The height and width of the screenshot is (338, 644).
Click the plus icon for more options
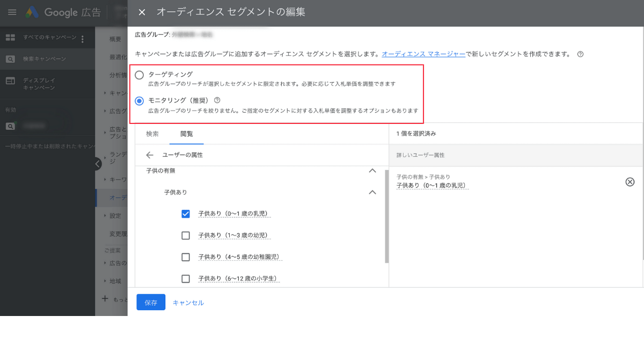click(x=105, y=298)
